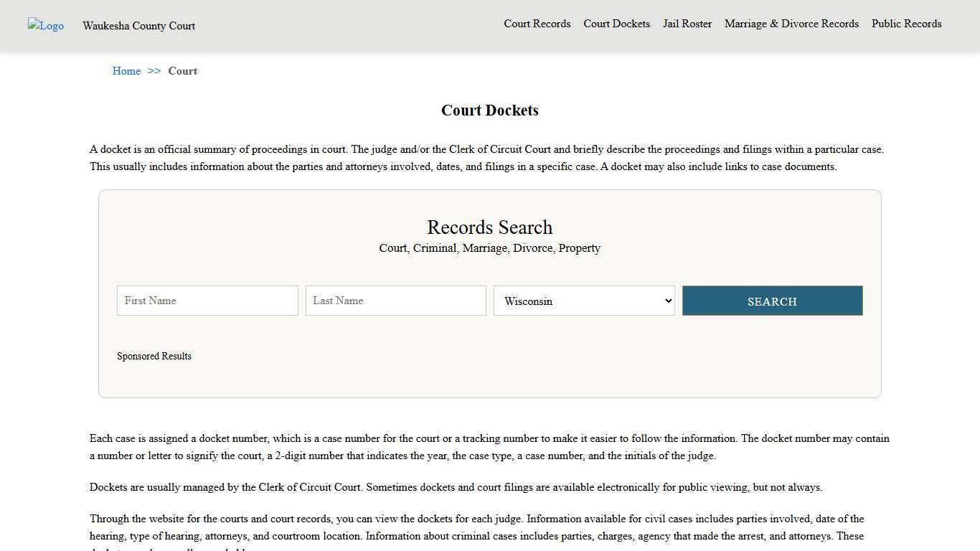The height and width of the screenshot is (551, 980).
Task: Click the Sponsored Results label
Action: pos(154,356)
